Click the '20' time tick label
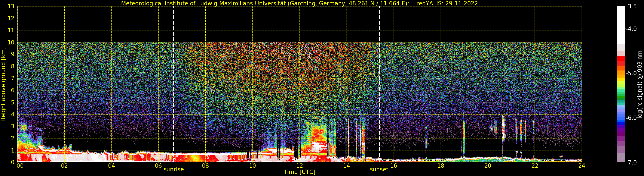The image size is (644, 176). (488, 166)
